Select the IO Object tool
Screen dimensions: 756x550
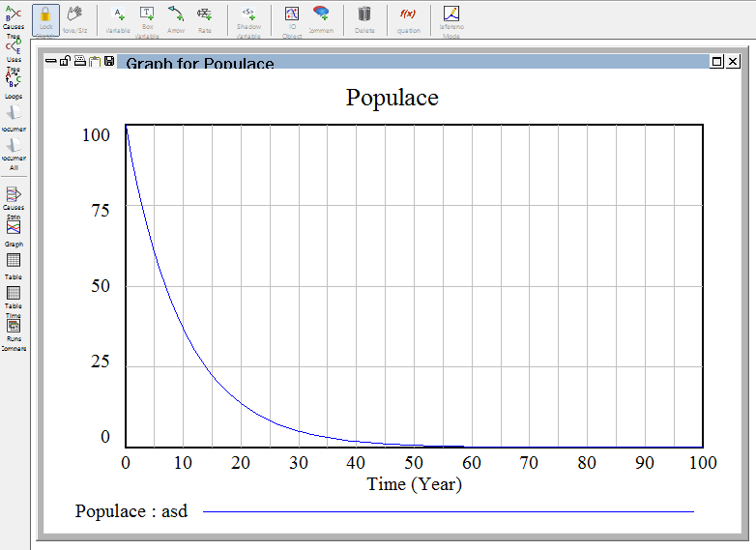292,18
